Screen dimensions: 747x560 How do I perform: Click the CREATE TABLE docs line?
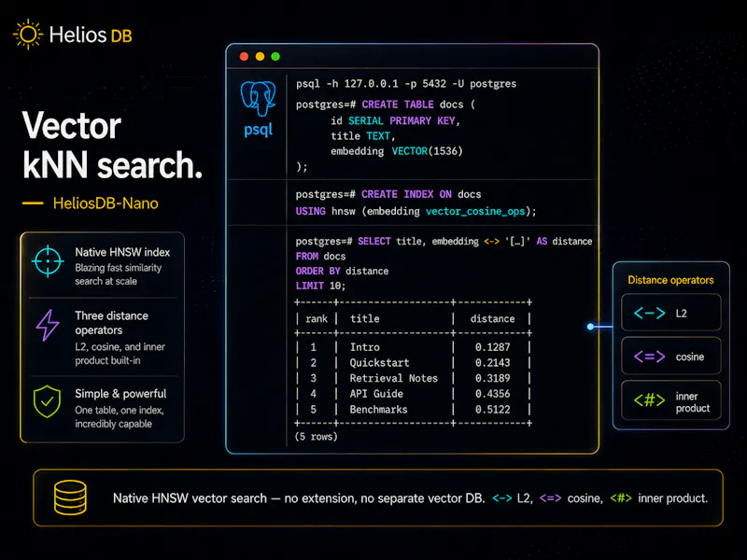click(386, 105)
